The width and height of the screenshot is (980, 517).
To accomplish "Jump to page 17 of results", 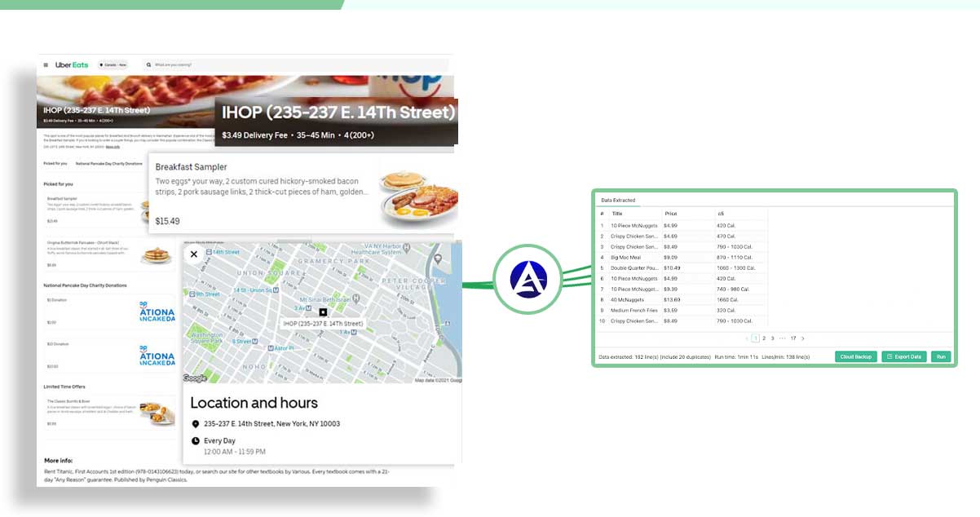I will click(793, 338).
